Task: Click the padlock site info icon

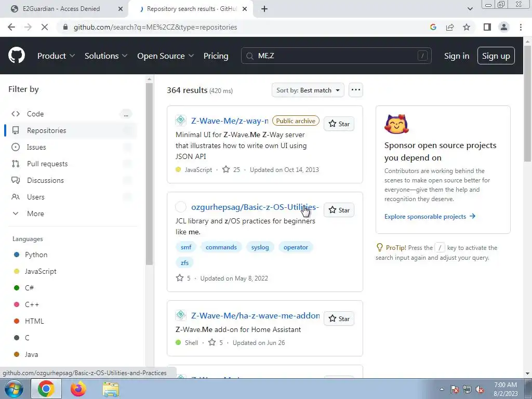Action: click(x=65, y=27)
